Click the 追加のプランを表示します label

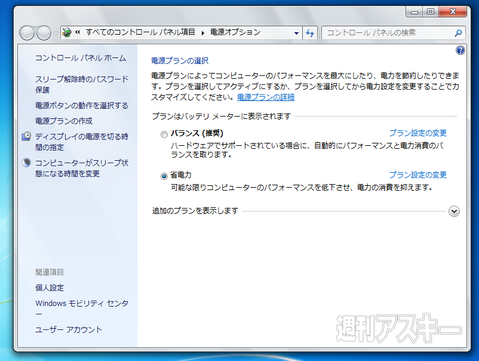pyautogui.click(x=195, y=211)
